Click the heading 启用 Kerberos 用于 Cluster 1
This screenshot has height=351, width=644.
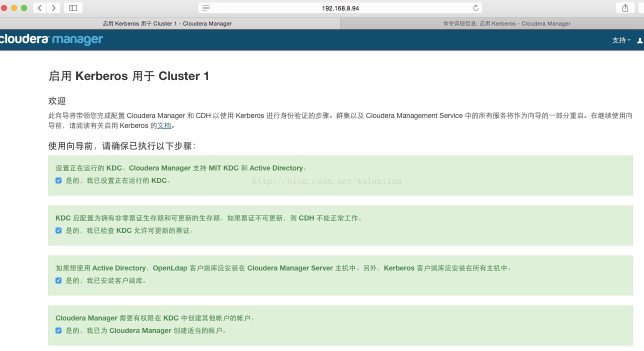pyautogui.click(x=128, y=76)
